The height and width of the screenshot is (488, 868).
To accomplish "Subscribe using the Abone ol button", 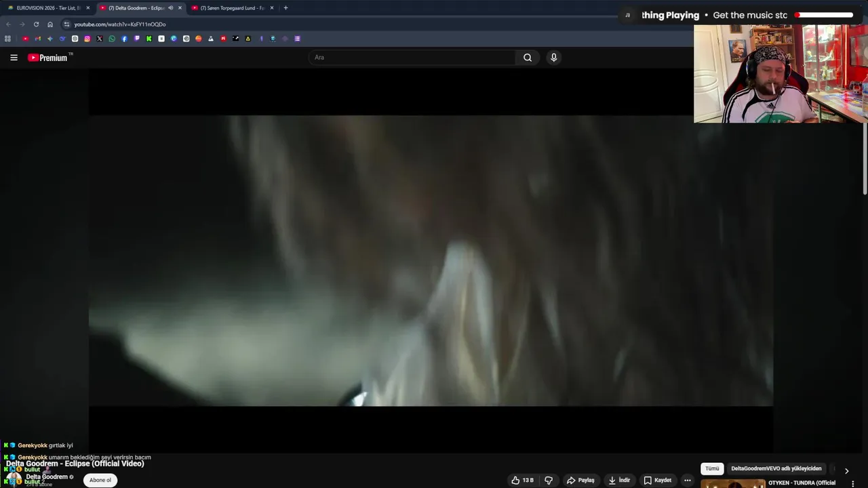I will (x=100, y=480).
